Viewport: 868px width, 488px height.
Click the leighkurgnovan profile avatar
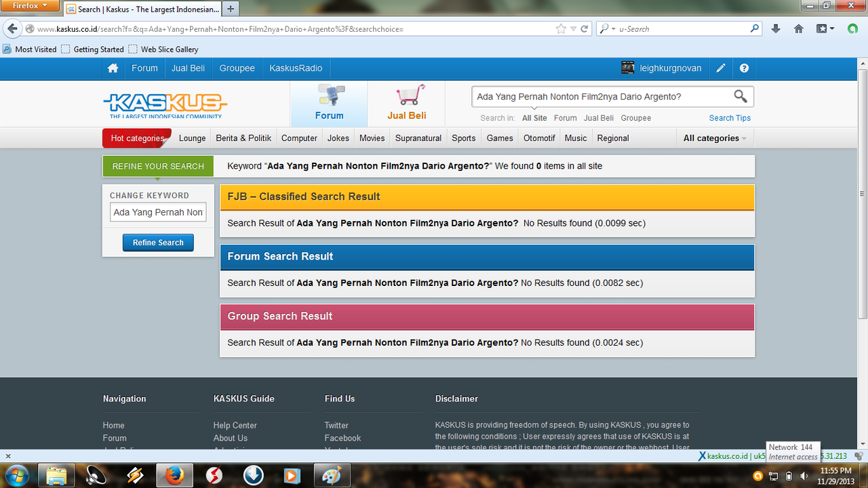point(628,68)
